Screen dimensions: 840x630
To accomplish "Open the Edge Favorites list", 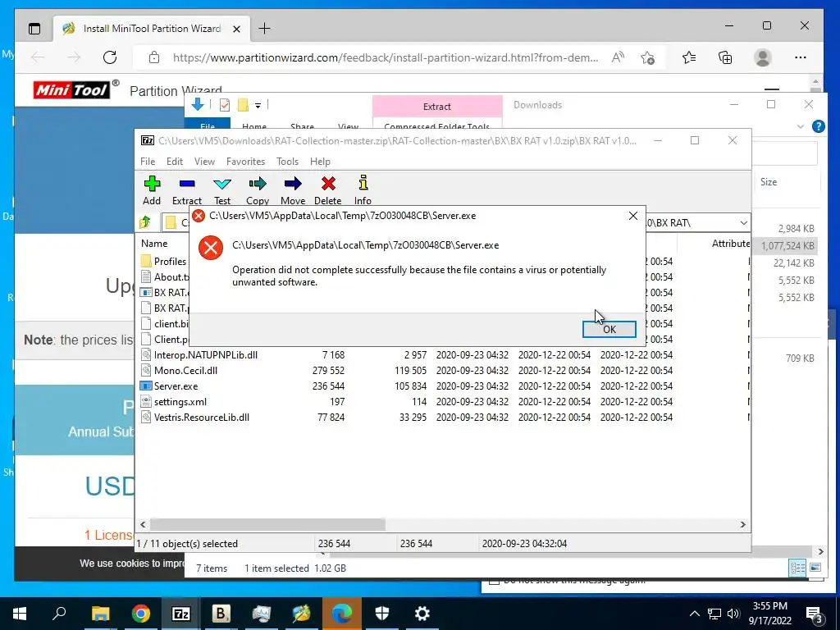I will coord(689,57).
